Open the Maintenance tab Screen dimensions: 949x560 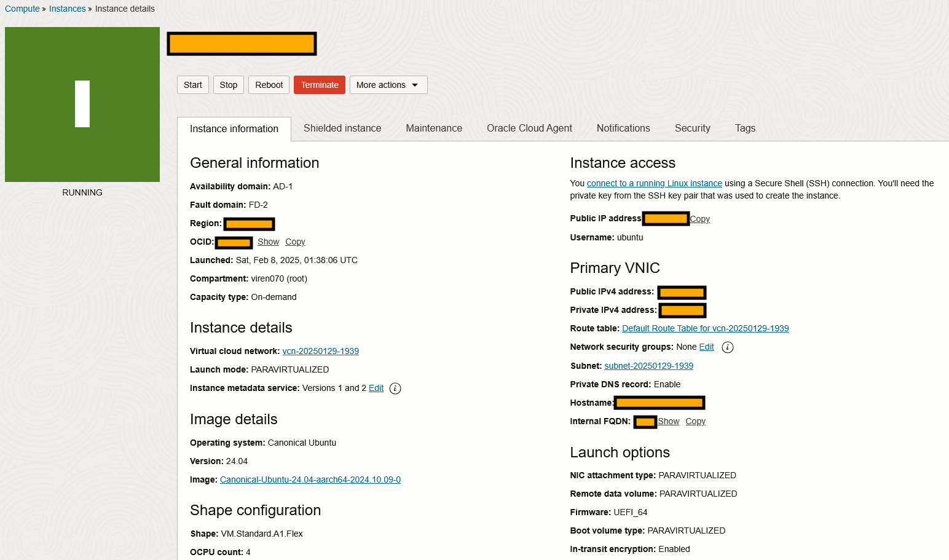pos(434,128)
